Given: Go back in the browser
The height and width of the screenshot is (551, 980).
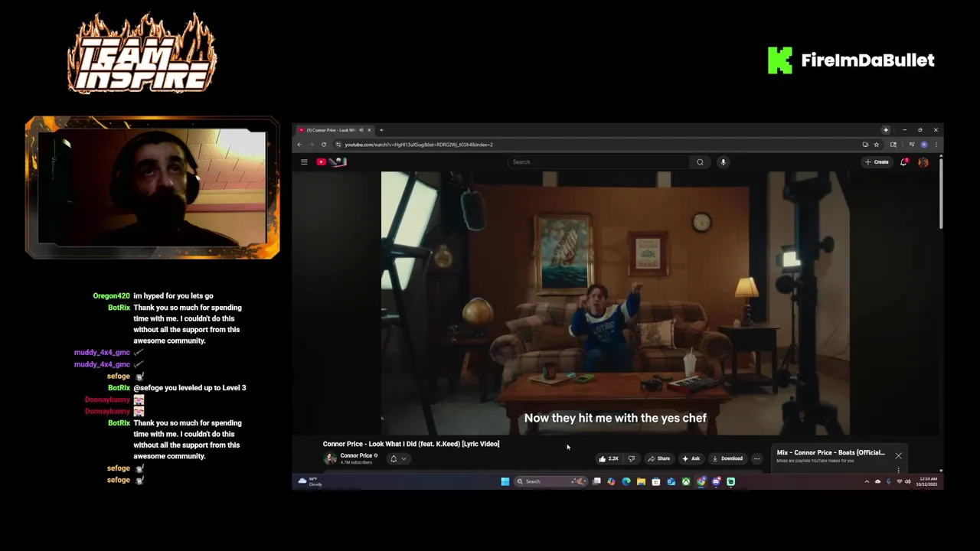Looking at the screenshot, I should (x=299, y=145).
